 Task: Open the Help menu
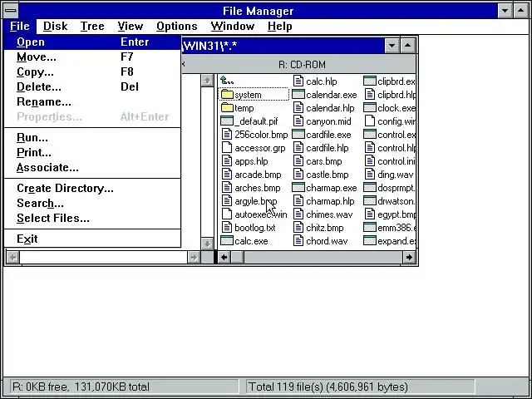279,26
